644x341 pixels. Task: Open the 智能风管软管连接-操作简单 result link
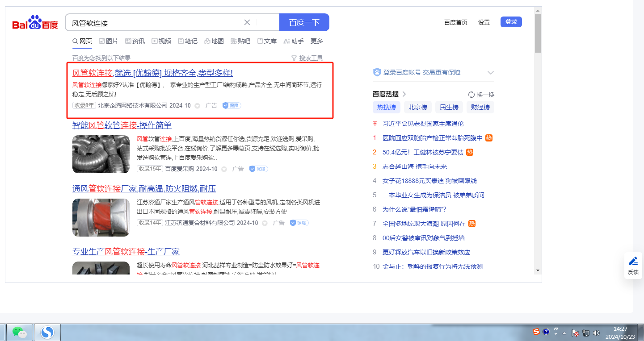click(x=122, y=125)
